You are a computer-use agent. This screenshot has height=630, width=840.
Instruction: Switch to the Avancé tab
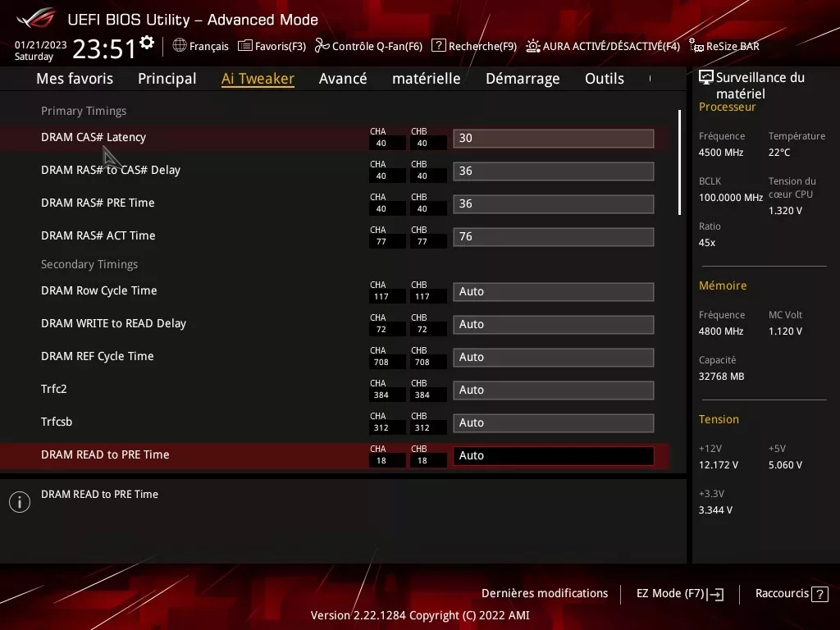pos(343,78)
